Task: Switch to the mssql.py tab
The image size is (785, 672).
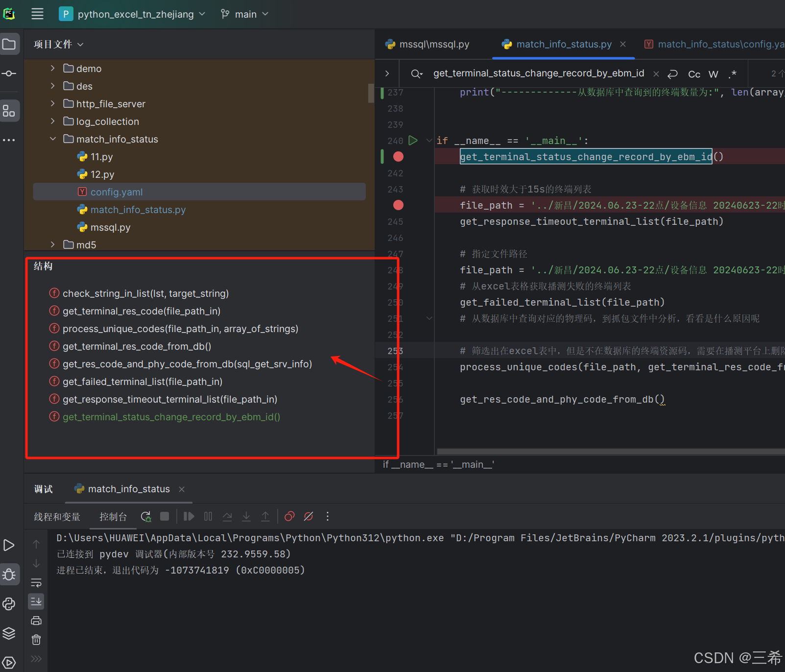Action: point(433,44)
